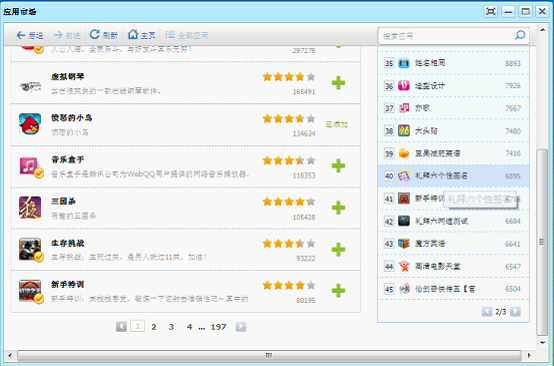Click the vertical scrollbar down arrow
The width and height of the screenshot is (554, 366).
542,342
